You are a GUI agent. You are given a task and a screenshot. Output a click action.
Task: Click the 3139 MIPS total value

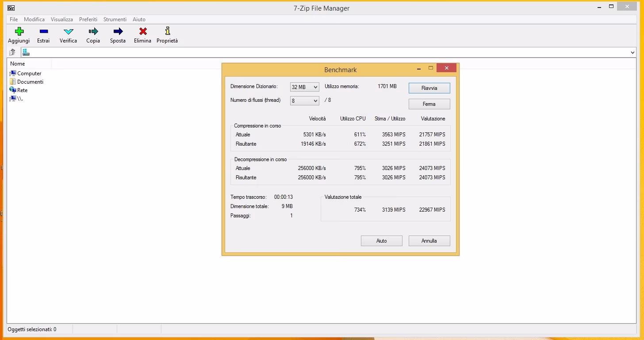coord(394,210)
